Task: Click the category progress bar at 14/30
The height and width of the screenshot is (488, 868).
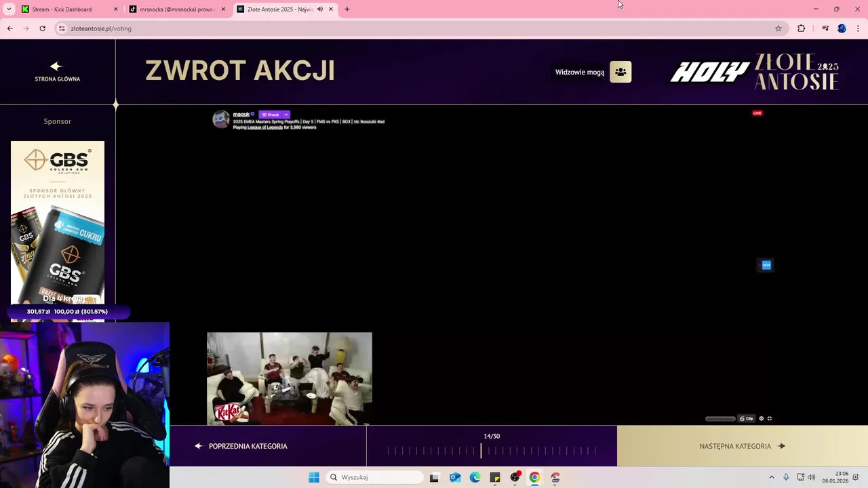Action: click(492, 450)
